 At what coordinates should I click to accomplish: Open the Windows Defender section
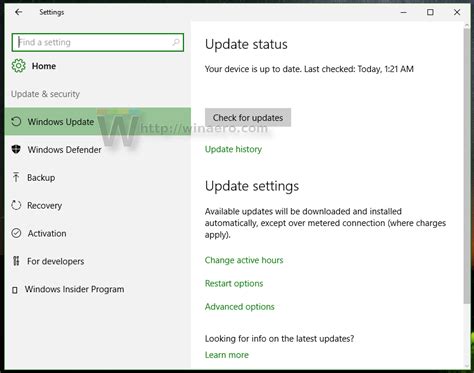point(98,149)
